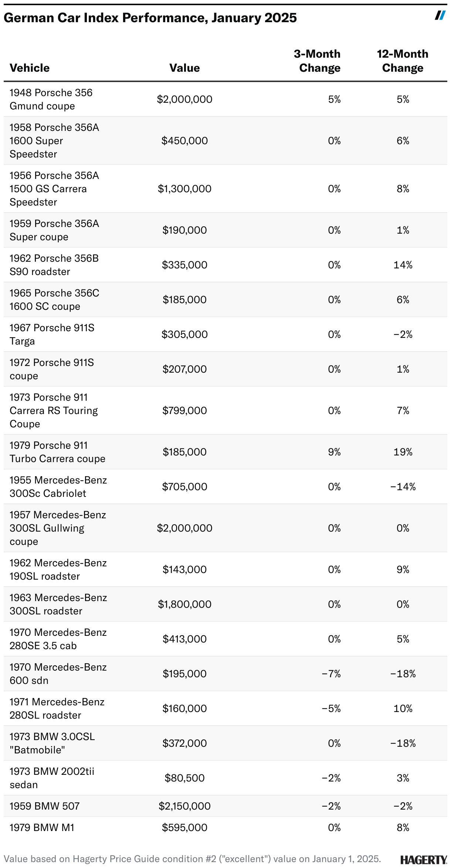Screen dimensions: 451x868
Task: Click the 19% 12-month change cell
Action: 403,452
